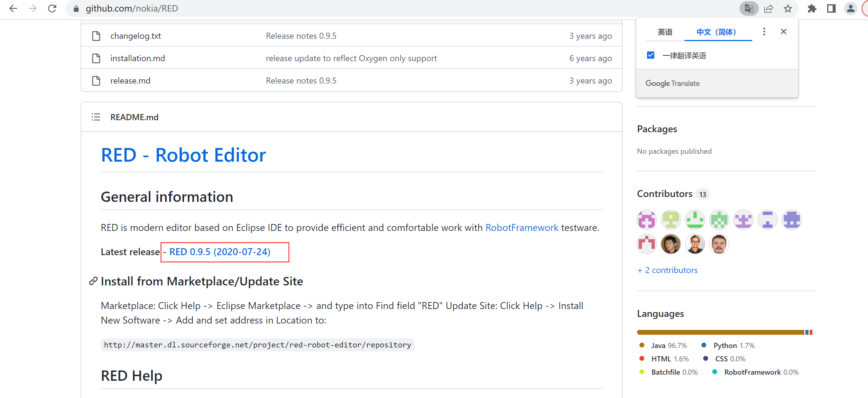Open README outline list icon
The width and height of the screenshot is (868, 398).
point(96,117)
